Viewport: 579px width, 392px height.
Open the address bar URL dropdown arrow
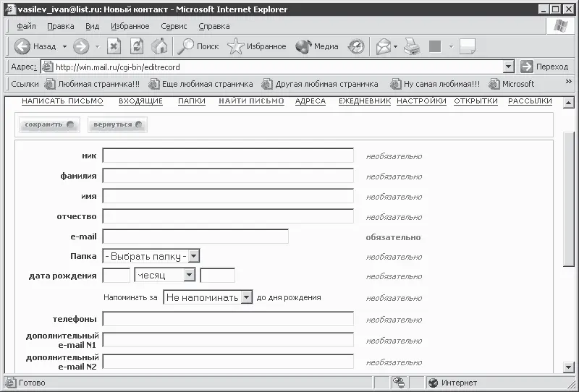508,67
